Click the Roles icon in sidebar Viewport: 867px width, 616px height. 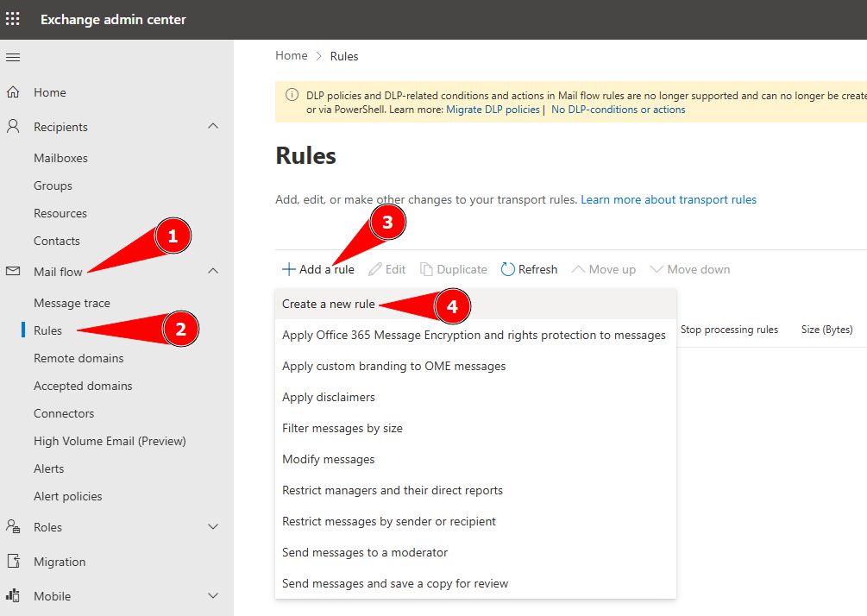click(x=13, y=526)
